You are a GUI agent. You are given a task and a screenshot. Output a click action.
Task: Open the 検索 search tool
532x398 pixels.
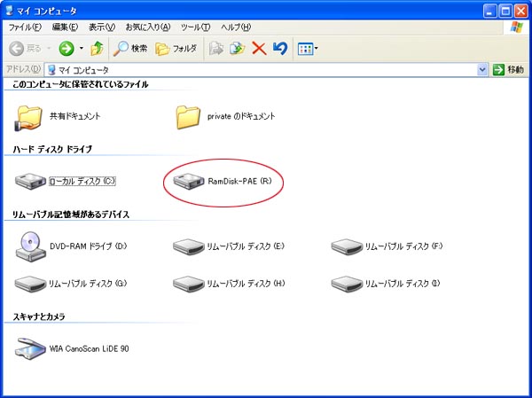(130, 48)
